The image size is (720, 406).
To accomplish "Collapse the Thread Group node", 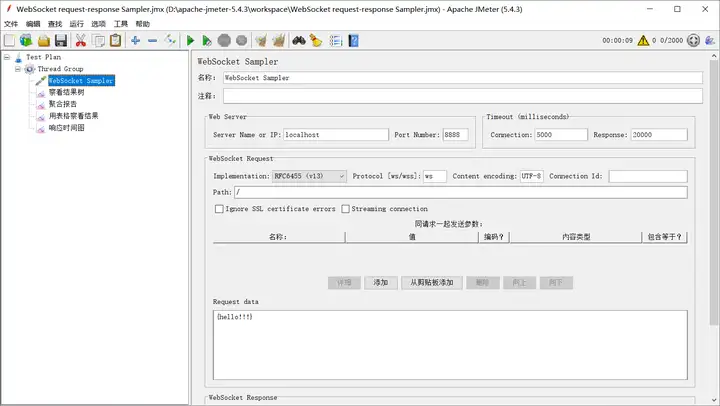I will pyautogui.click(x=18, y=69).
